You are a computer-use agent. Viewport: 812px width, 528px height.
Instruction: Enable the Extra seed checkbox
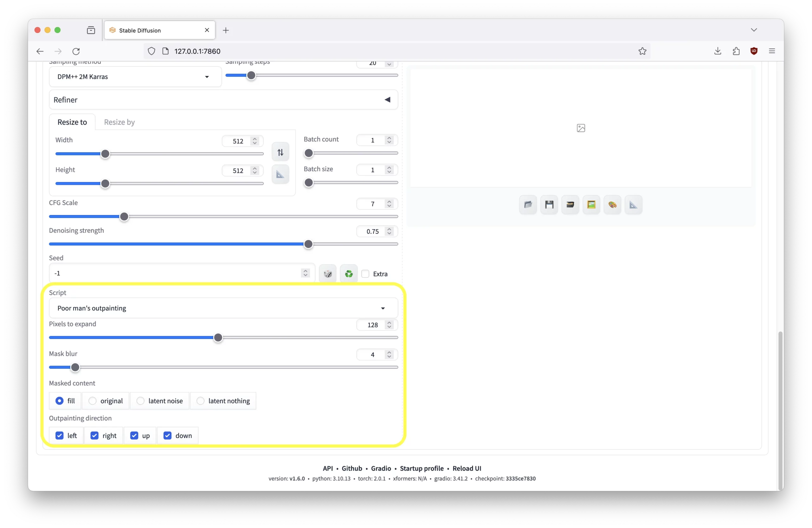365,274
